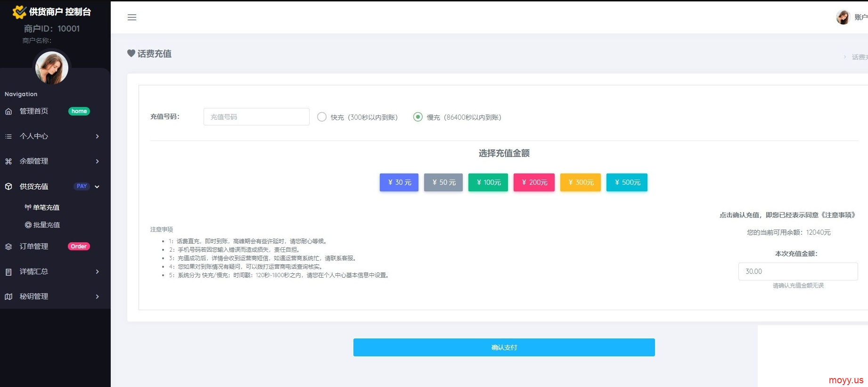Expand the 详情汇总 chevron
Image resolution: width=868 pixels, height=387 pixels.
(x=98, y=272)
